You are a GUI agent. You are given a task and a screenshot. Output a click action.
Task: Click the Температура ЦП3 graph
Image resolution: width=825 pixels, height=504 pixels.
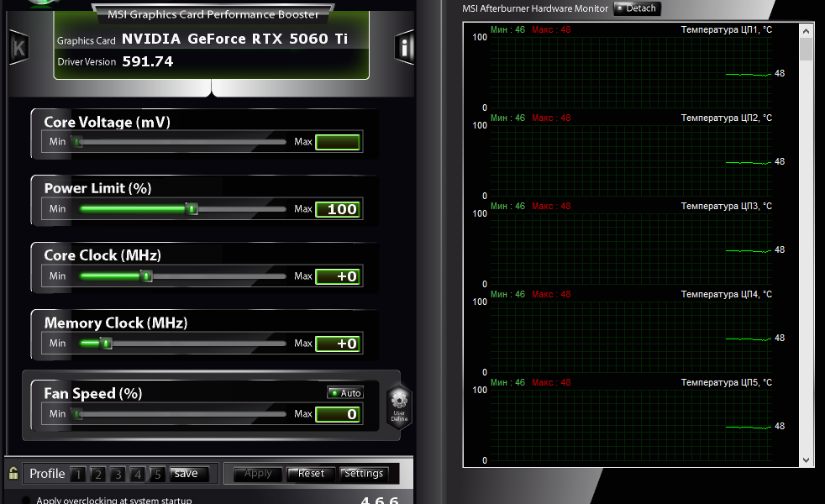(632, 249)
